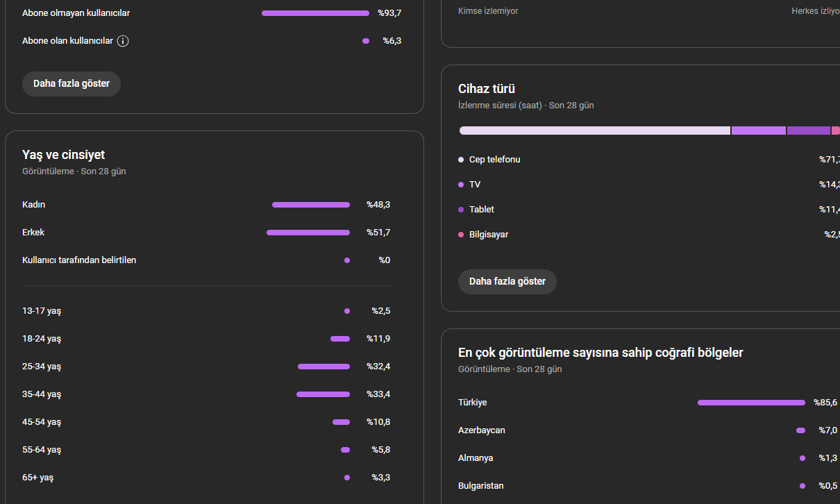The width and height of the screenshot is (840, 504).
Task: Click the %48,3 value
Action: click(x=378, y=205)
